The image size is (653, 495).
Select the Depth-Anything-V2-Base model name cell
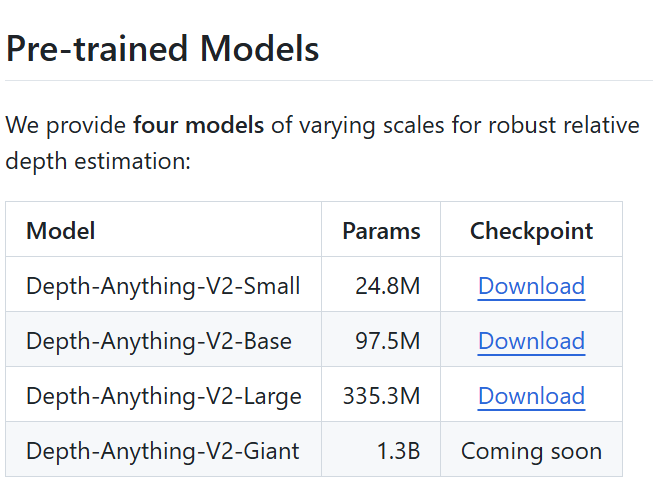click(159, 341)
